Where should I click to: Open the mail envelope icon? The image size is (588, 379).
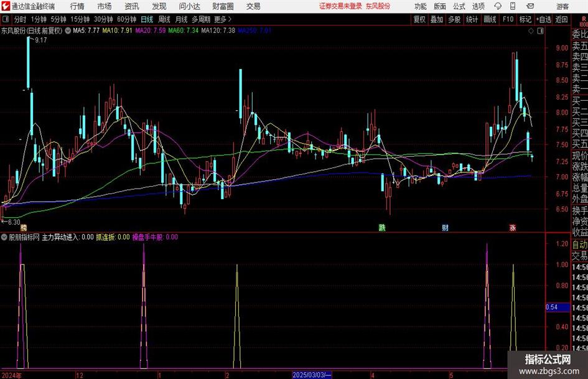pos(530,6)
